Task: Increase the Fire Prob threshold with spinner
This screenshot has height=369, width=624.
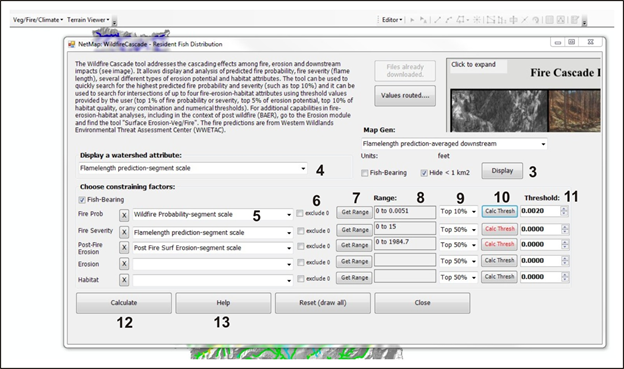Action: [x=564, y=209]
